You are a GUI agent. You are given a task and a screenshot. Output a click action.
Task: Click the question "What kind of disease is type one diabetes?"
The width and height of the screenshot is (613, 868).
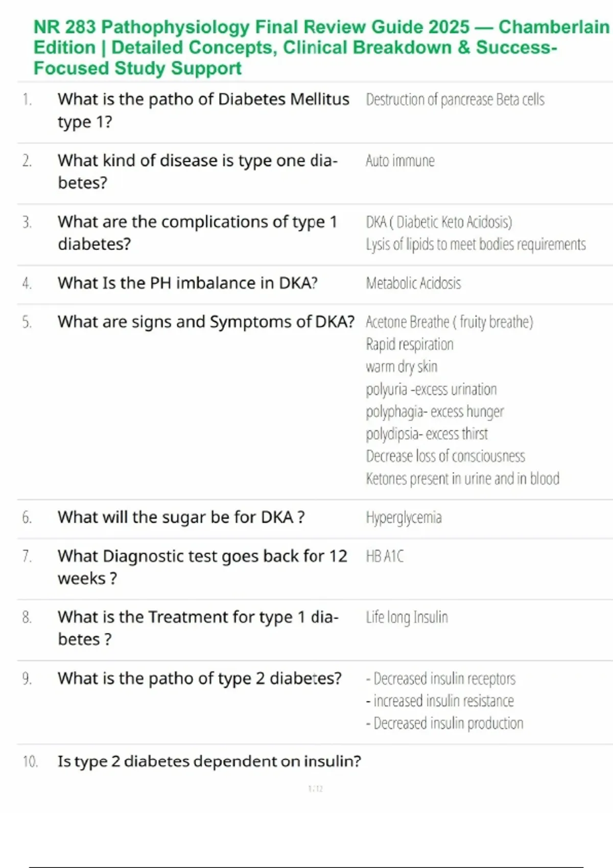click(197, 172)
